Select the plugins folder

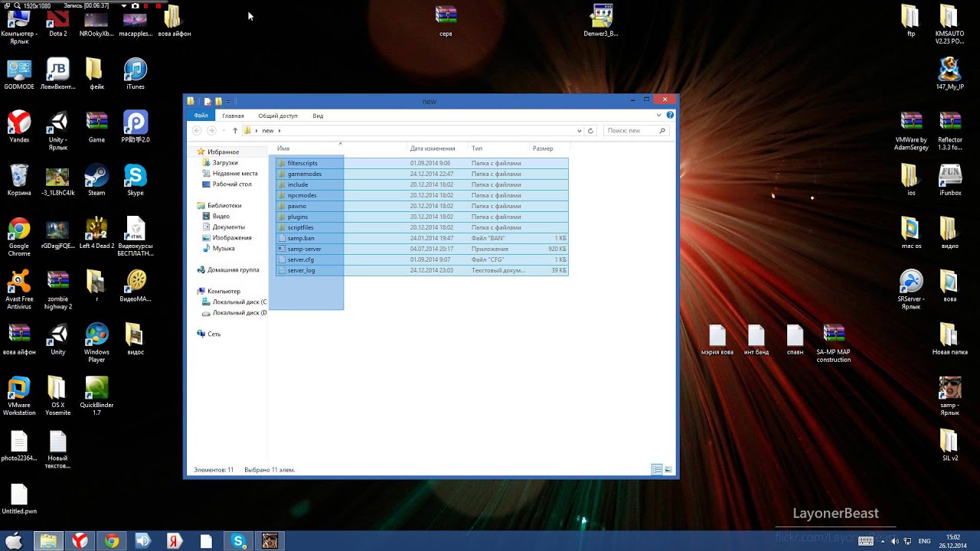pos(422,217)
